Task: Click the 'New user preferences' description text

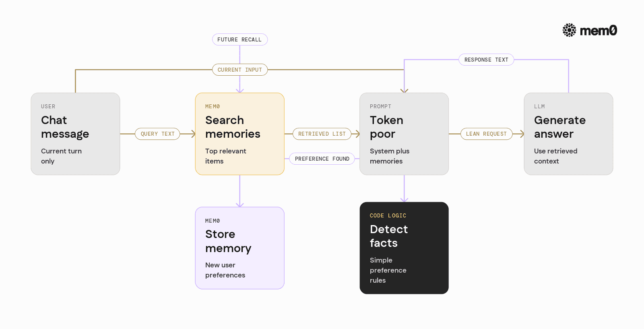Action: [x=225, y=270]
